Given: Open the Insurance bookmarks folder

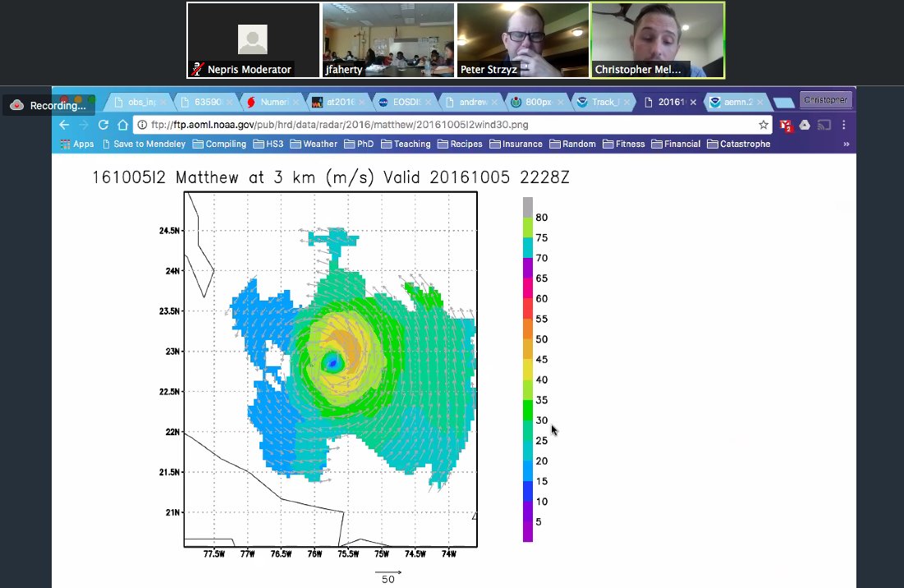Looking at the screenshot, I should (x=516, y=144).
